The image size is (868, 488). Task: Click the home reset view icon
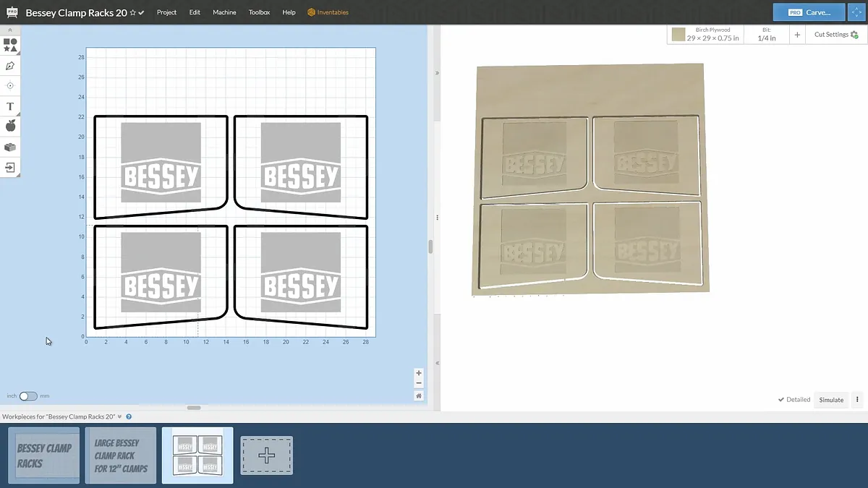coord(419,395)
